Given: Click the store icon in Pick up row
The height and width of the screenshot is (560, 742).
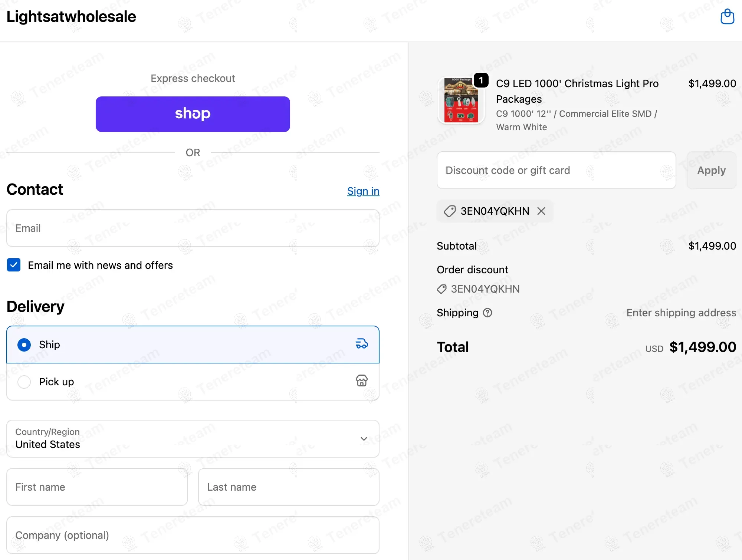Looking at the screenshot, I should point(362,381).
